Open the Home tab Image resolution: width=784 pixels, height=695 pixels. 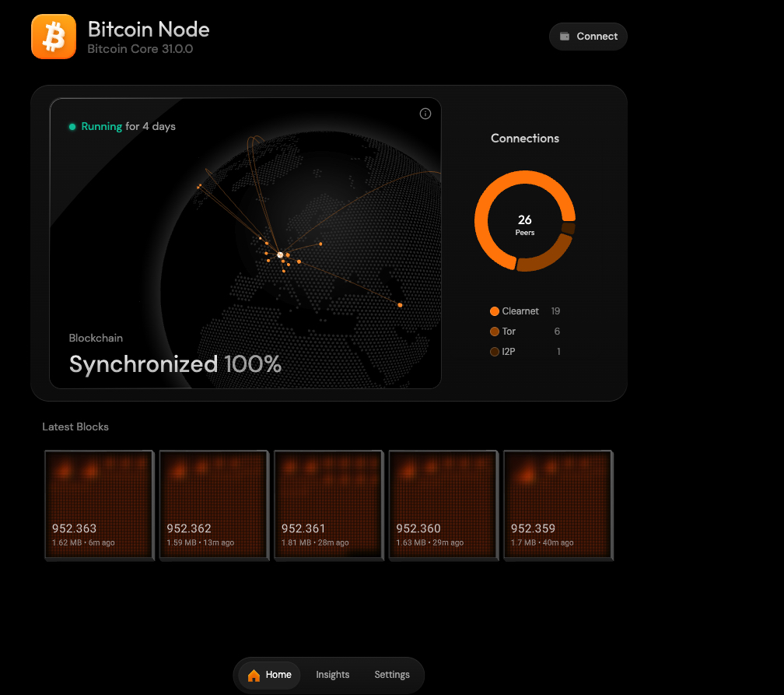click(x=269, y=675)
